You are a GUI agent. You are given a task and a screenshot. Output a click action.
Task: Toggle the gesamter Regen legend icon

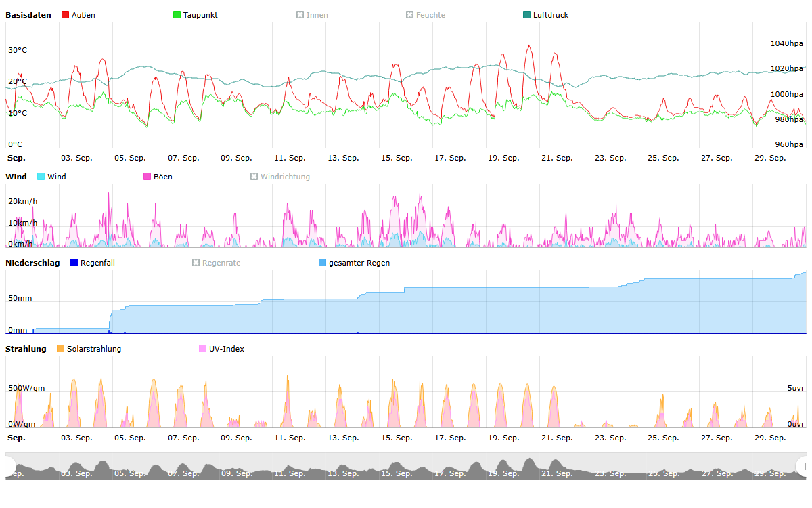(323, 263)
